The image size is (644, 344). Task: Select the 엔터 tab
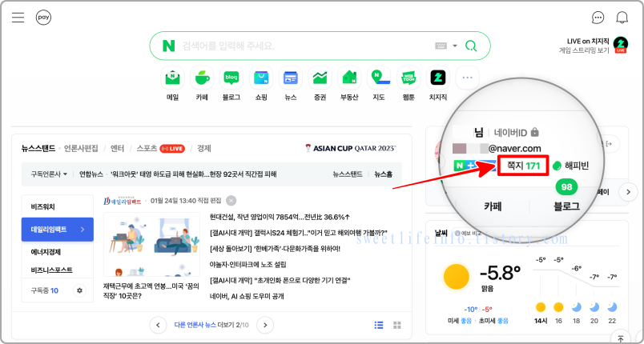pos(117,149)
